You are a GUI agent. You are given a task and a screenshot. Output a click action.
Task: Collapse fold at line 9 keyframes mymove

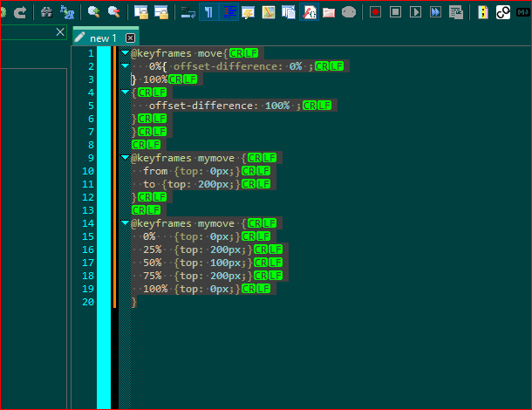click(125, 158)
